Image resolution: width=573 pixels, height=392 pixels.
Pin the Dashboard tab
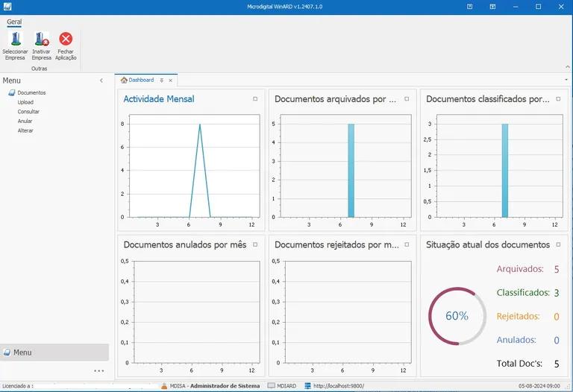click(x=161, y=80)
